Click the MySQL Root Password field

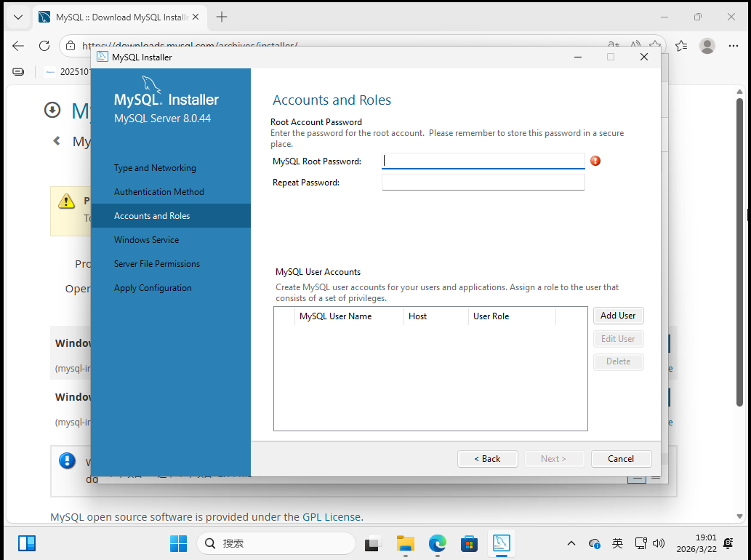[x=483, y=161]
